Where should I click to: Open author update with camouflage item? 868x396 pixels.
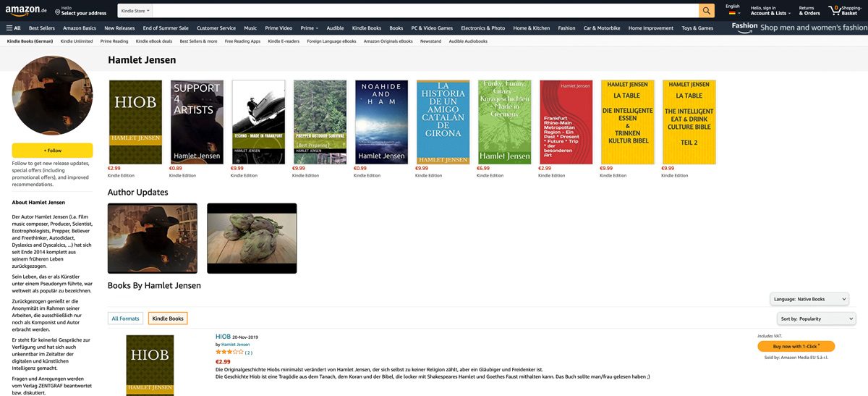[x=252, y=238]
